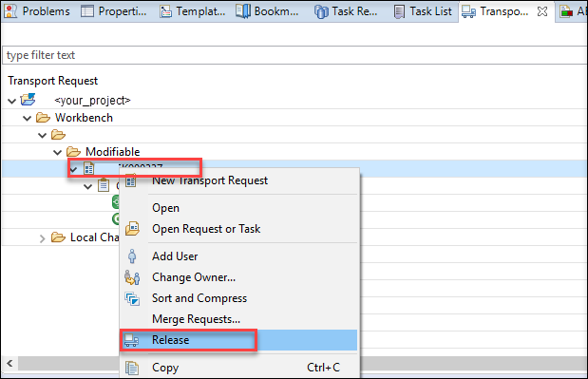Open the Templates tab
The image size is (588, 379).
[x=193, y=11]
